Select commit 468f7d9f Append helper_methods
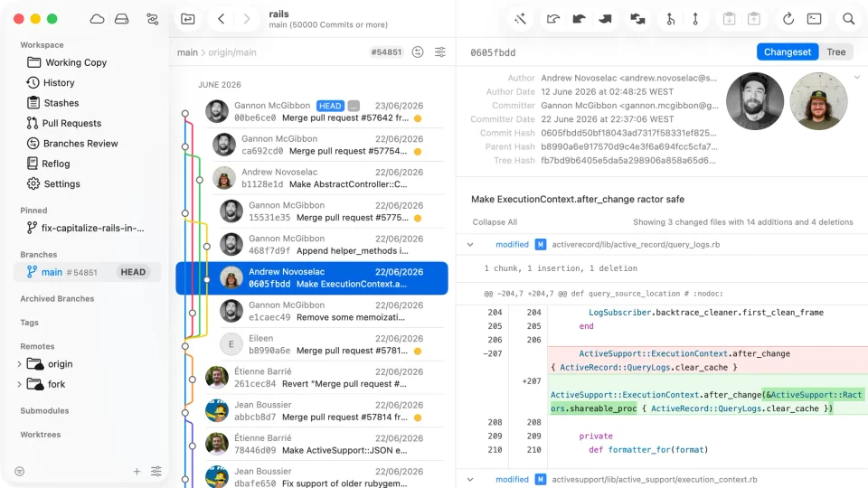This screenshot has height=488, width=868. tap(312, 245)
